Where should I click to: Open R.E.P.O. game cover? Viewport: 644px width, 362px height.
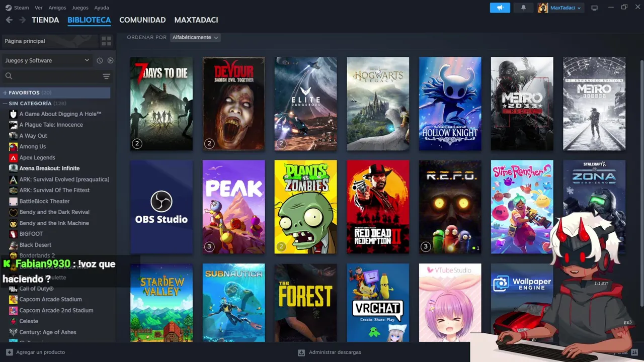click(450, 207)
